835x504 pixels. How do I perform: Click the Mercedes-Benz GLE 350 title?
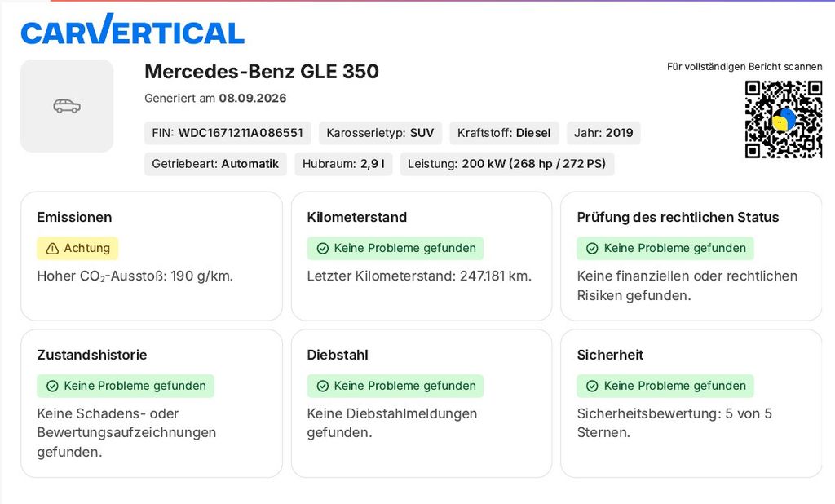click(262, 72)
